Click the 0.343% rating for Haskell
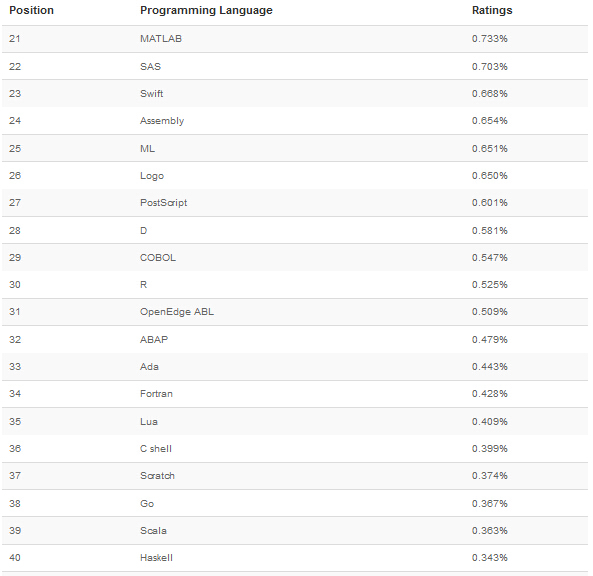593x576 pixels. [x=490, y=558]
